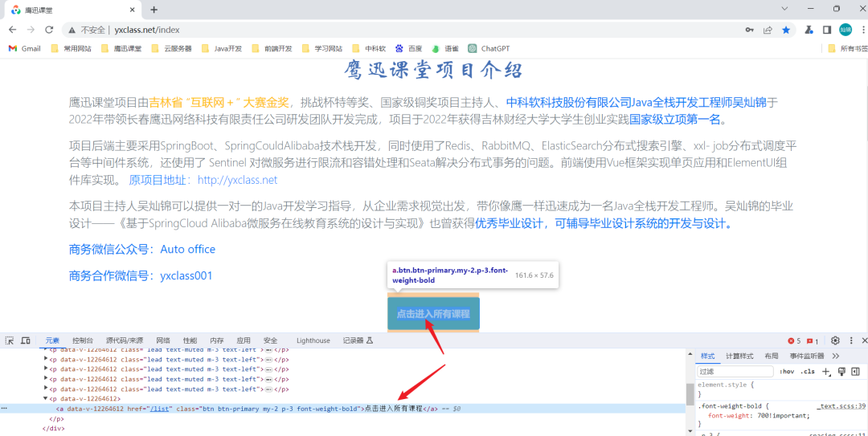Toggle the device toolbar icon in DevTools

26,340
